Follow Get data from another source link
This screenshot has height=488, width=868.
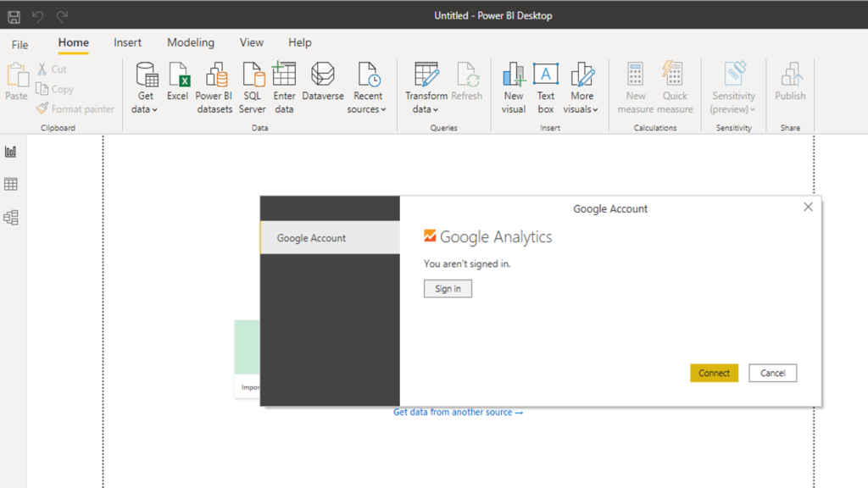(x=458, y=413)
